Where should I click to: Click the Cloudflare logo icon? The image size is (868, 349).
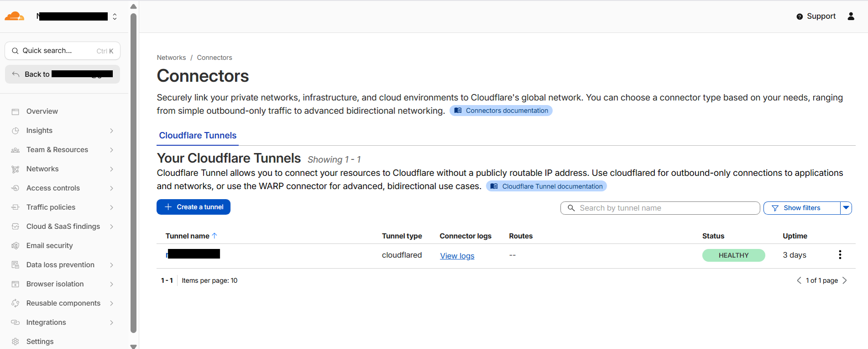click(x=14, y=16)
